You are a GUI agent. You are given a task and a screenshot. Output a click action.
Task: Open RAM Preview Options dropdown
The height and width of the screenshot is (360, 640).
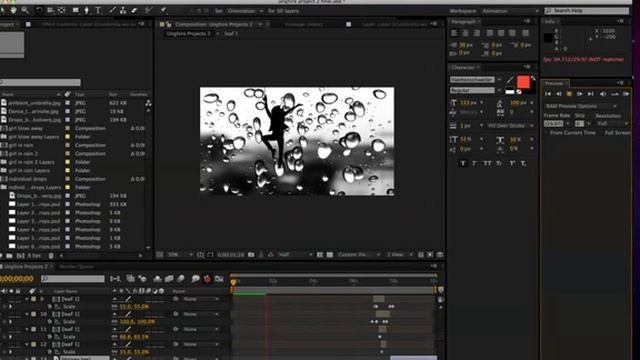(580, 106)
